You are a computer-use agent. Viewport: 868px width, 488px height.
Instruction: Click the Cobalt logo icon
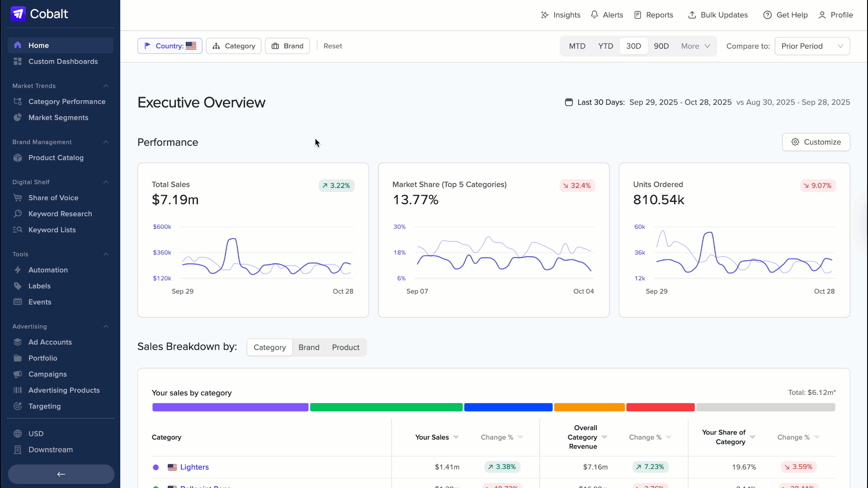tap(18, 14)
